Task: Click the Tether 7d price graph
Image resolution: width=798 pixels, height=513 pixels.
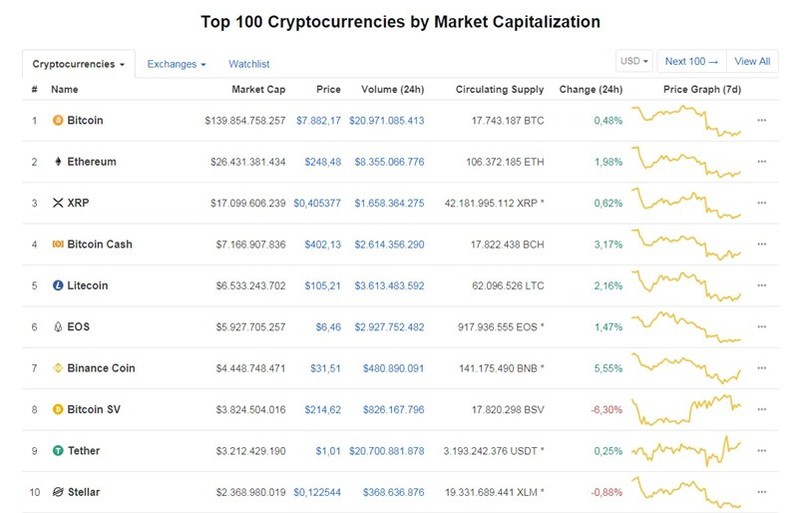Action: coord(686,450)
